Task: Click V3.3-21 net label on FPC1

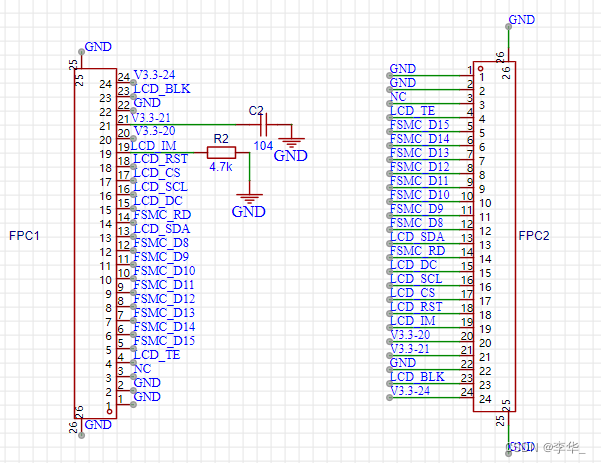Action: click(151, 118)
